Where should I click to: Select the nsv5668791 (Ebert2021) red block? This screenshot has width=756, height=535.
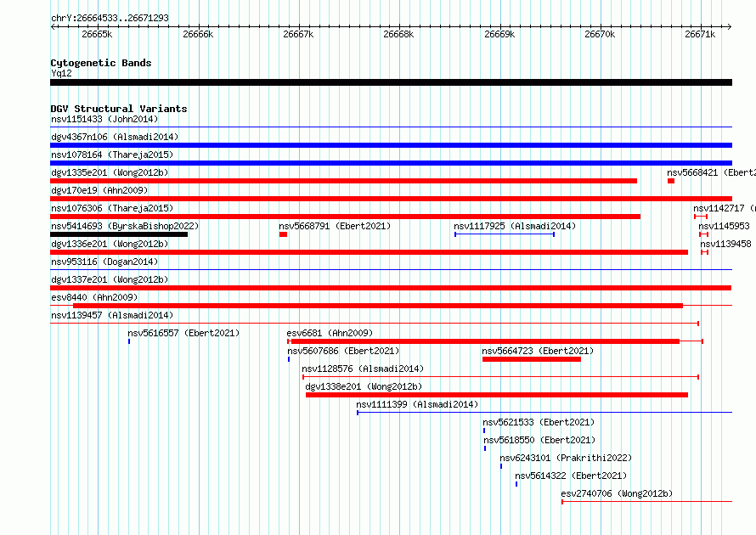point(283,234)
